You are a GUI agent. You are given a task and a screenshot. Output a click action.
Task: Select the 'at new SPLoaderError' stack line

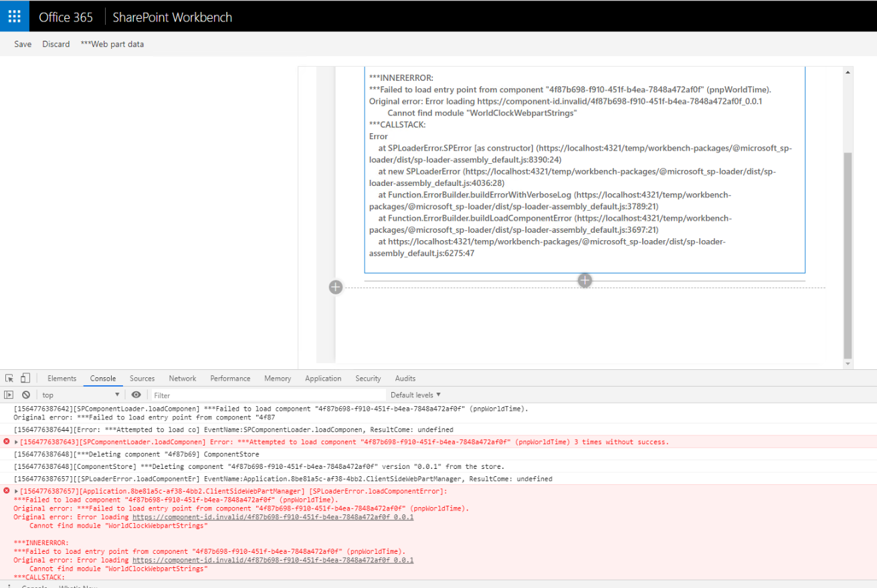tap(573, 177)
